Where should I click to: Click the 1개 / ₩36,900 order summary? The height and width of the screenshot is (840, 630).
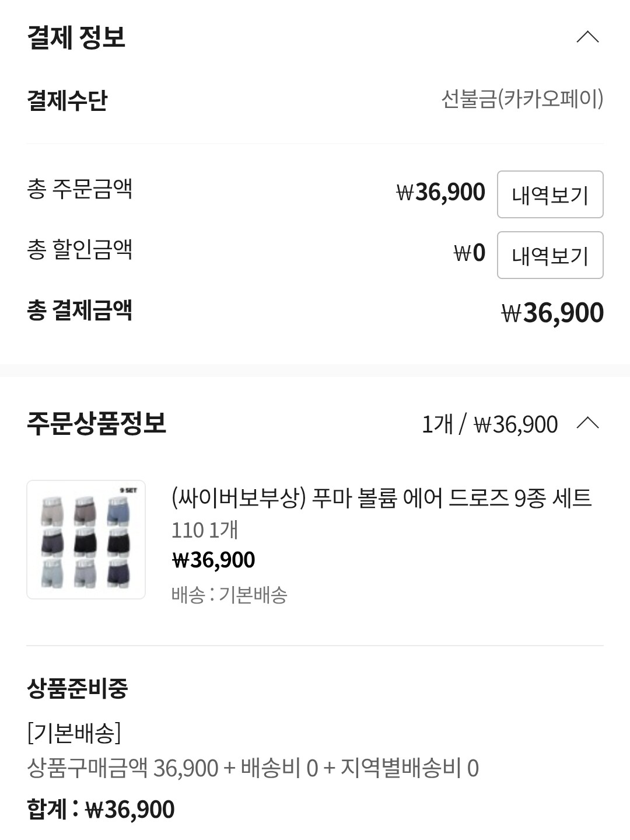click(490, 424)
